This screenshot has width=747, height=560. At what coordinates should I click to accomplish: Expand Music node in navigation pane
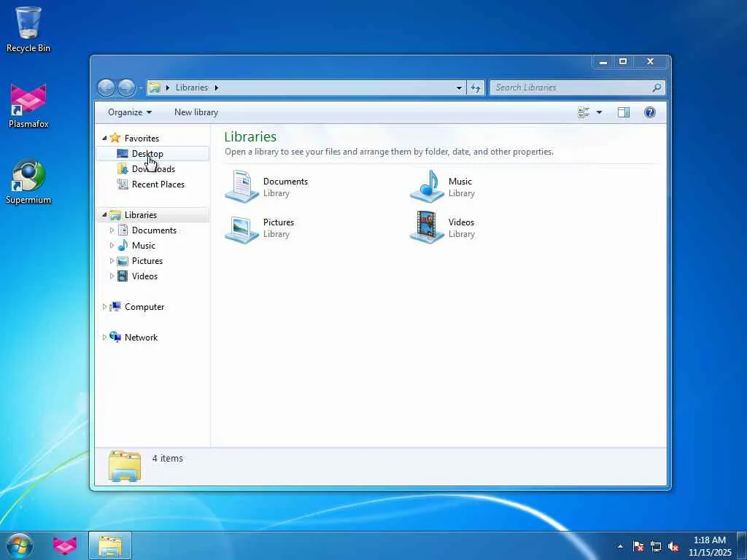pyautogui.click(x=112, y=246)
